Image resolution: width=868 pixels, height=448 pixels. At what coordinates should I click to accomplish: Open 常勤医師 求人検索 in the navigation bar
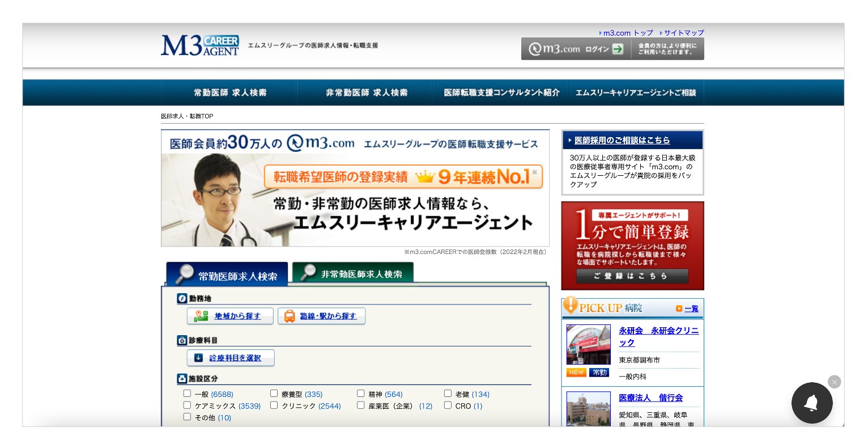point(229,92)
